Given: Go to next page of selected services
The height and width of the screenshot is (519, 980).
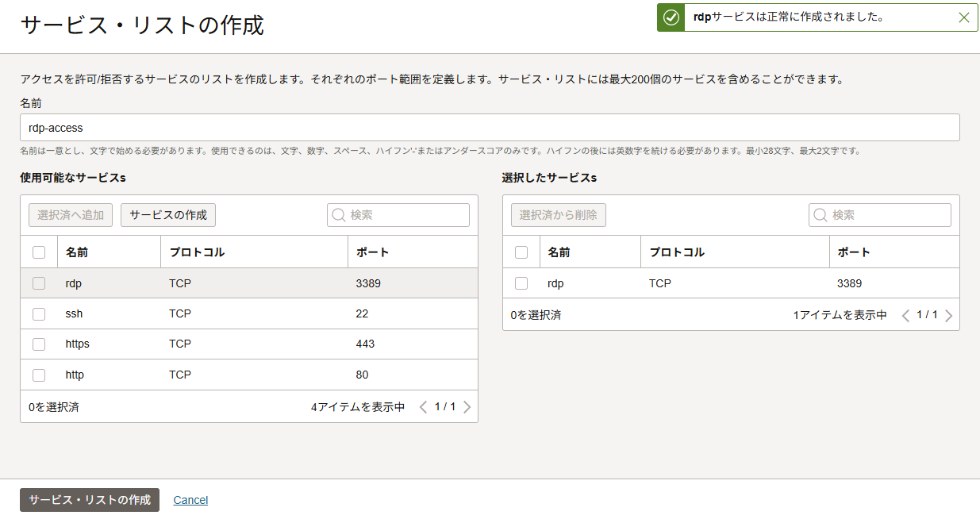Looking at the screenshot, I should click(948, 315).
